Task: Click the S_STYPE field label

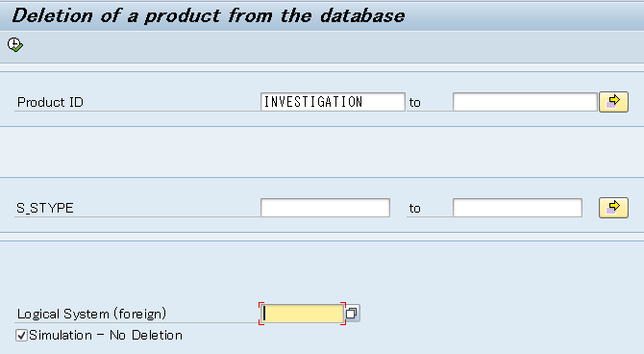Action: (45, 208)
